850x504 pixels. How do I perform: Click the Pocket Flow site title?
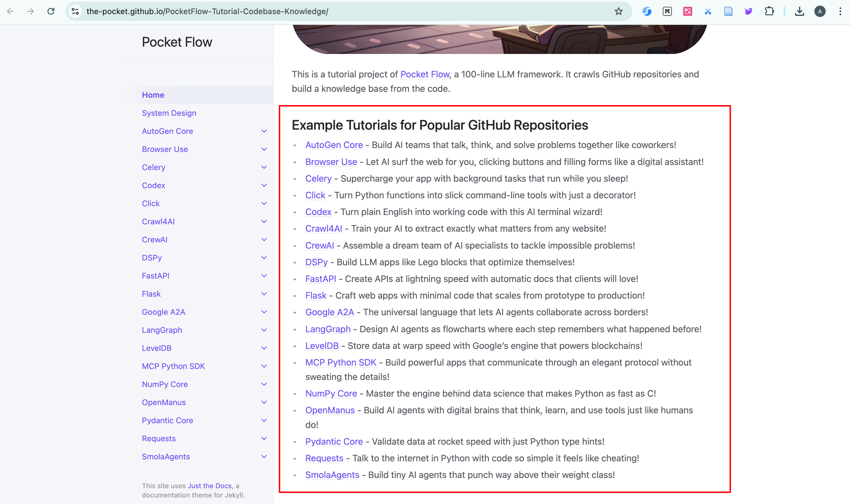point(177,42)
